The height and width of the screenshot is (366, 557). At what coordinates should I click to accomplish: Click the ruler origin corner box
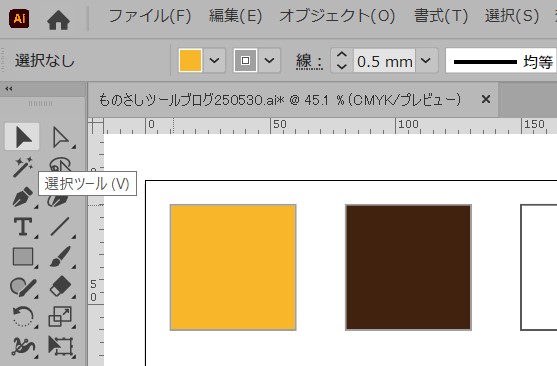pos(96,126)
